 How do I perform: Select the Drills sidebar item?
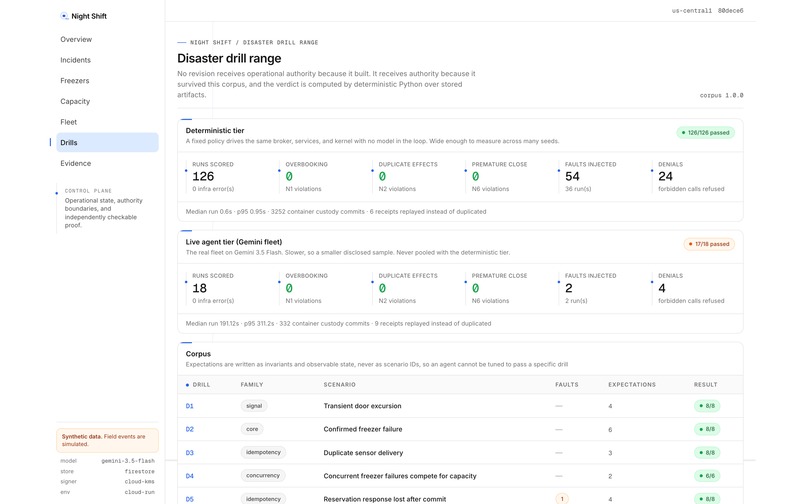pos(107,142)
